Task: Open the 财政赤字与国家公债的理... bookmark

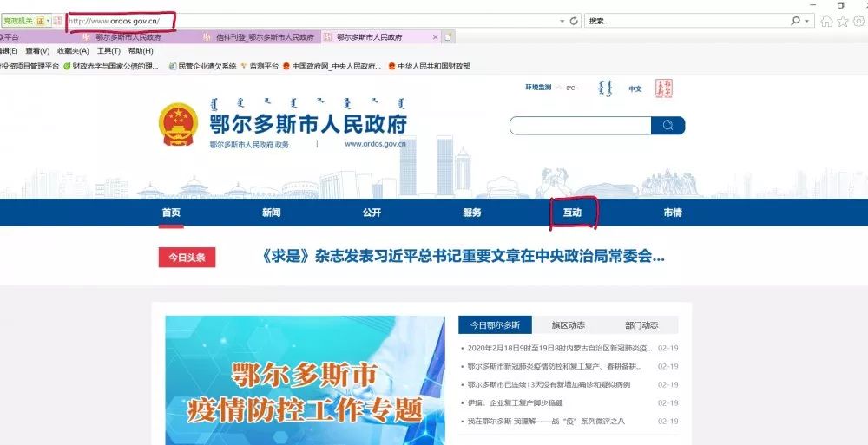Action: click(x=111, y=66)
